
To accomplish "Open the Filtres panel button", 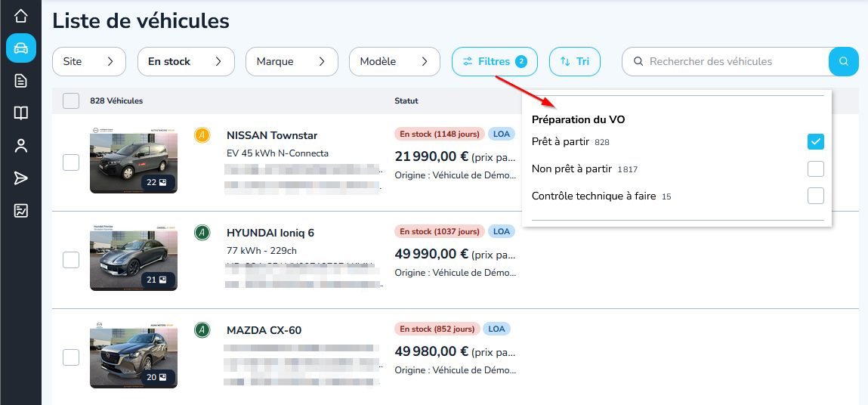I will pos(495,61).
